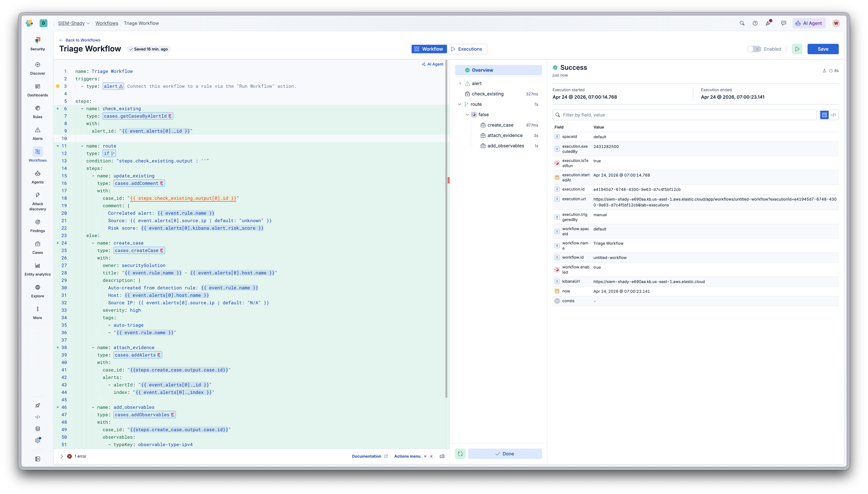
Task: Open Discover in the sidebar
Action: (37, 68)
